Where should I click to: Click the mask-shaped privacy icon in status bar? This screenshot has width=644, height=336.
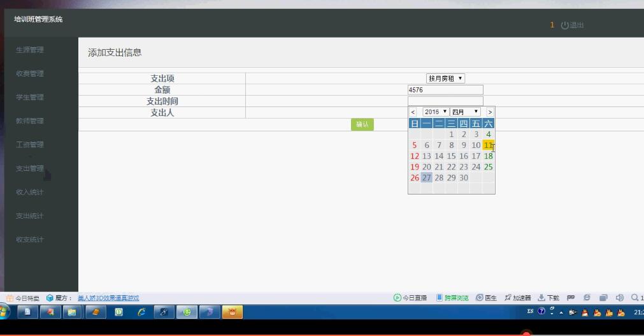tap(571, 297)
